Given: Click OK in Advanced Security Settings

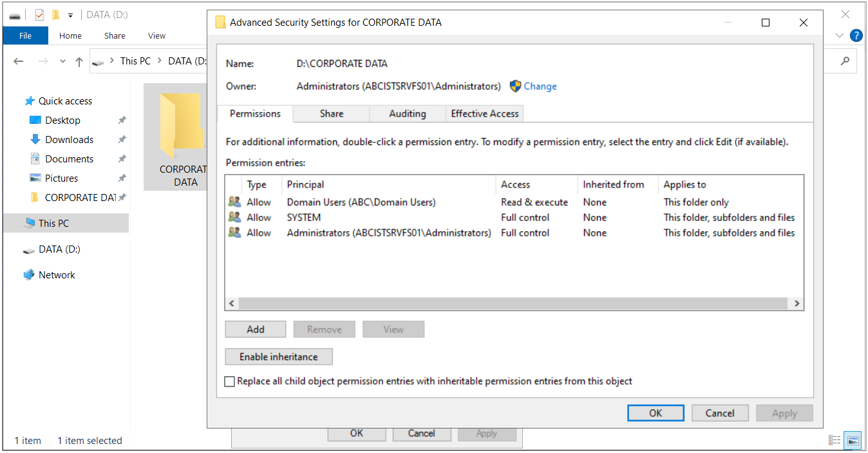Looking at the screenshot, I should pos(656,414).
